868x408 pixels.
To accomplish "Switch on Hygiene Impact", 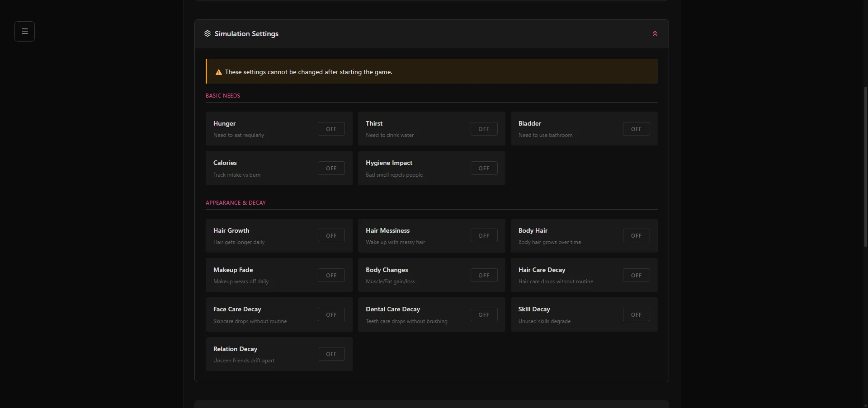I will [x=484, y=168].
